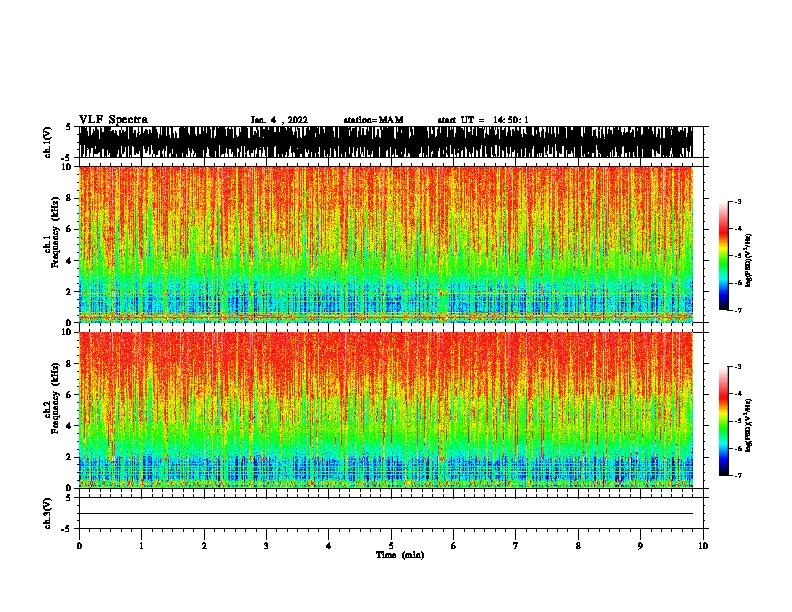Screen dimensions: 792x612
Task: Select ch.2 "Frequency (kHz)" axis label
Action: 55,398
